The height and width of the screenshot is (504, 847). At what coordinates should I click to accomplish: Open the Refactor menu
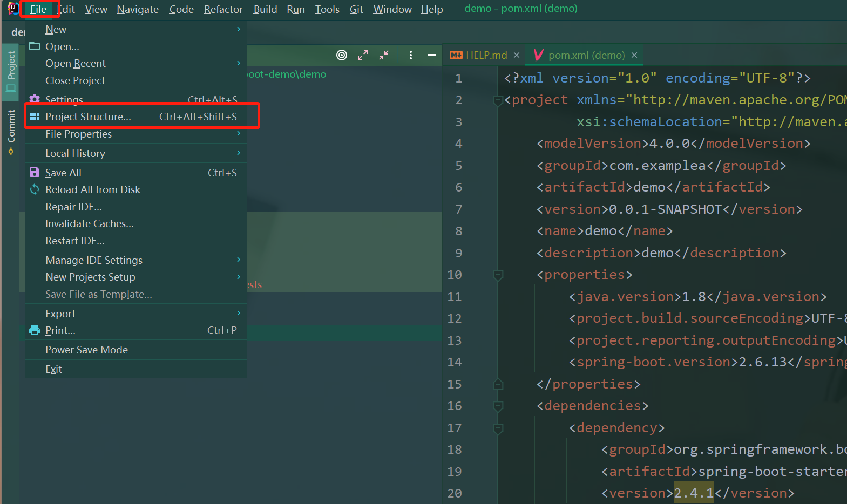[x=223, y=9]
